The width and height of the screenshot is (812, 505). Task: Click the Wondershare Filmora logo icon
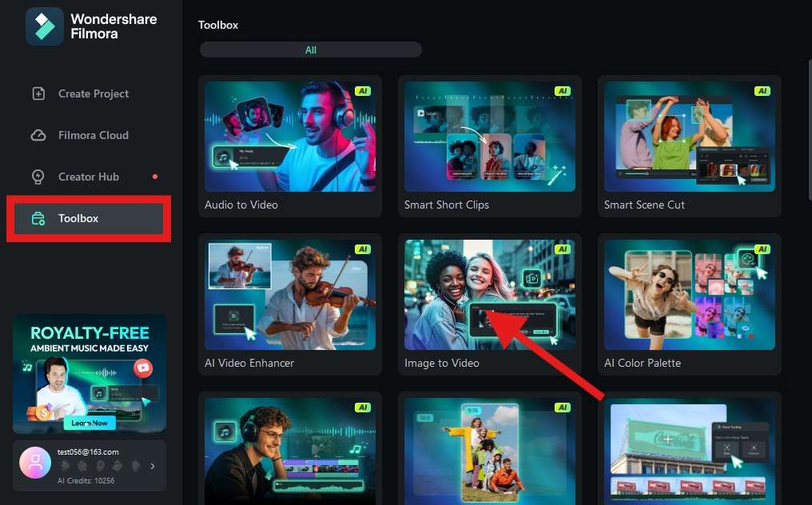(45, 26)
